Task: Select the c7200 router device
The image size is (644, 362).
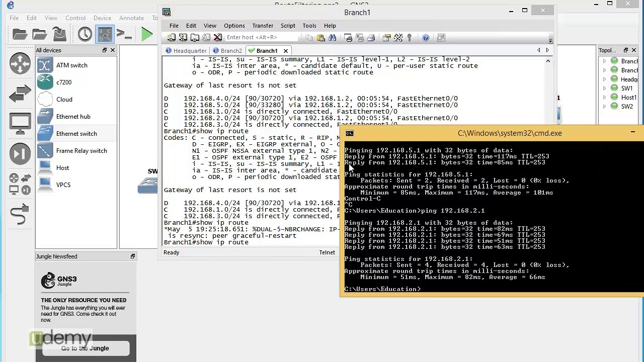Action: pyautogui.click(x=76, y=82)
